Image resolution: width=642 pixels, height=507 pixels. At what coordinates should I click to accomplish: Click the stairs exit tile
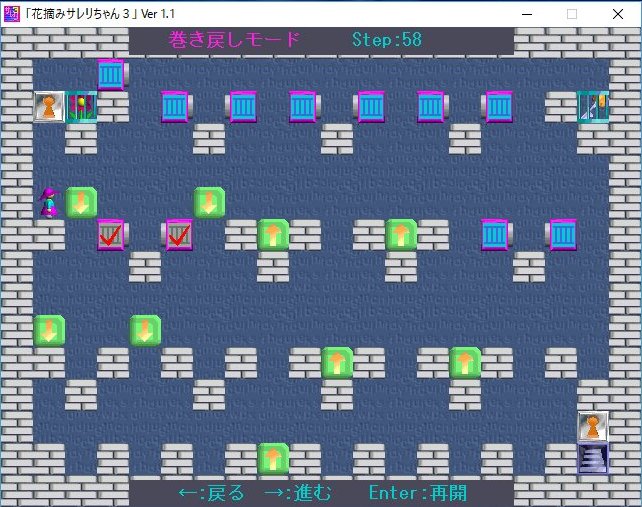tap(593, 458)
